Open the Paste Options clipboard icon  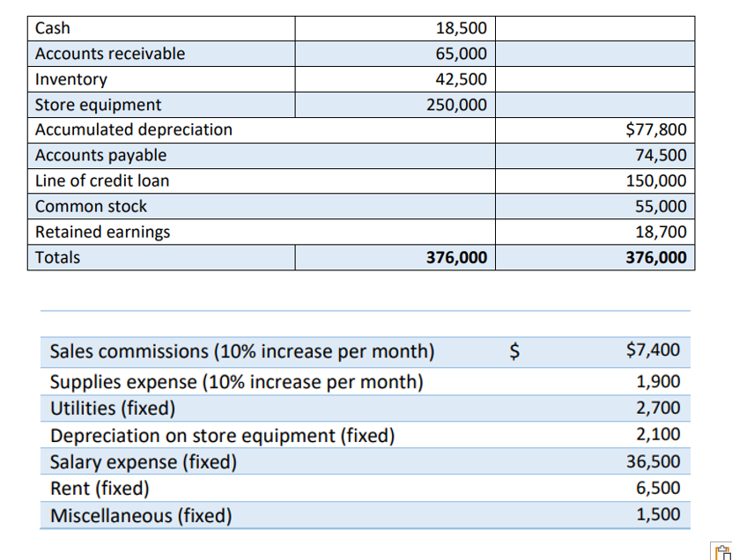click(x=721, y=551)
